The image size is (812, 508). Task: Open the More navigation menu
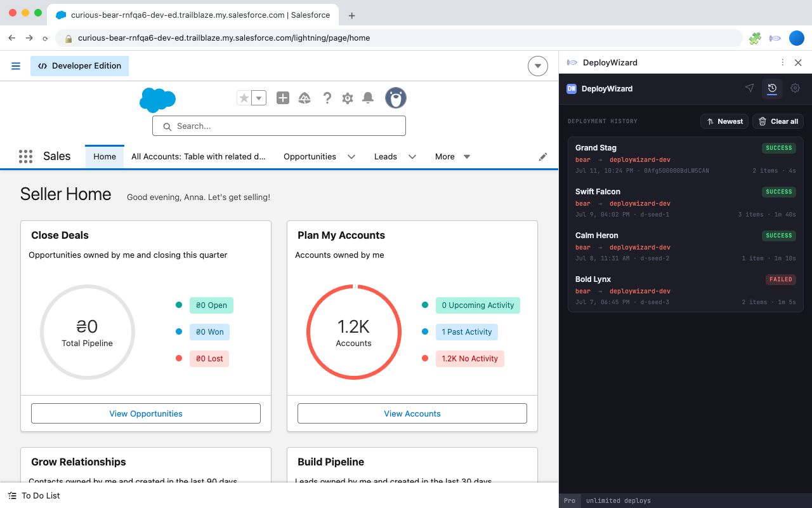(452, 156)
